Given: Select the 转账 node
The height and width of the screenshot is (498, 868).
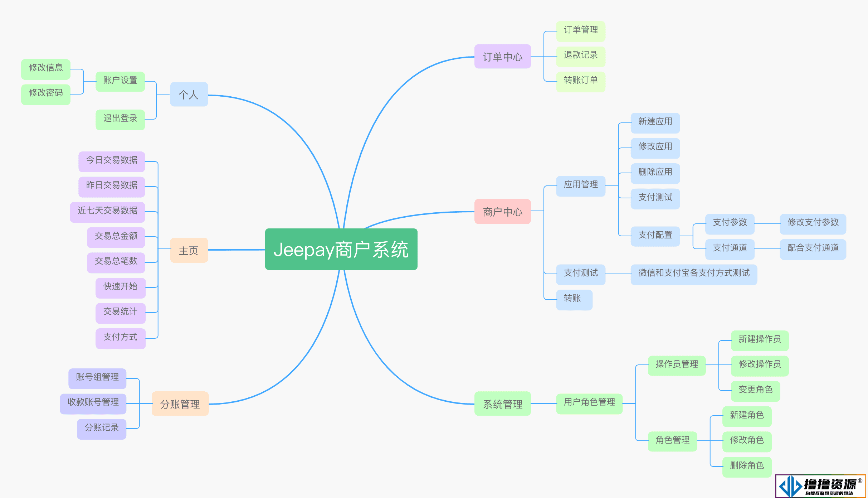Looking at the screenshot, I should click(574, 300).
